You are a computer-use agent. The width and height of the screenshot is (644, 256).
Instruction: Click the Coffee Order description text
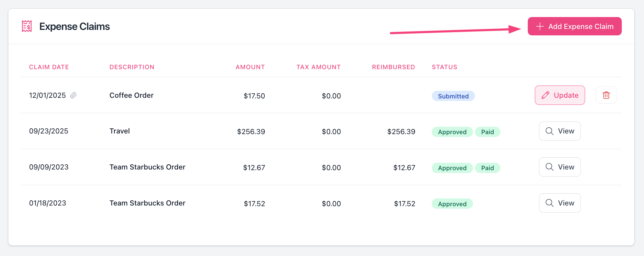pyautogui.click(x=131, y=96)
